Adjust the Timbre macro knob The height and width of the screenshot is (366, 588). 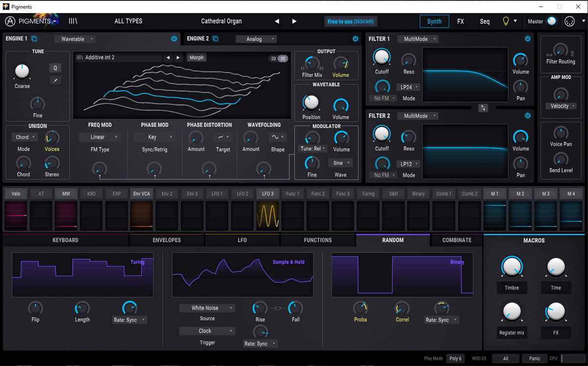[512, 267]
